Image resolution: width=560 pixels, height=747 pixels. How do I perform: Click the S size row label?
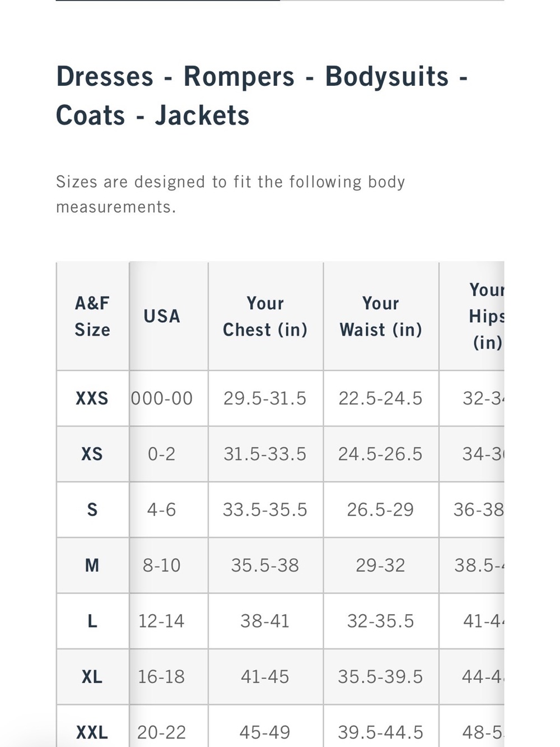coord(92,509)
